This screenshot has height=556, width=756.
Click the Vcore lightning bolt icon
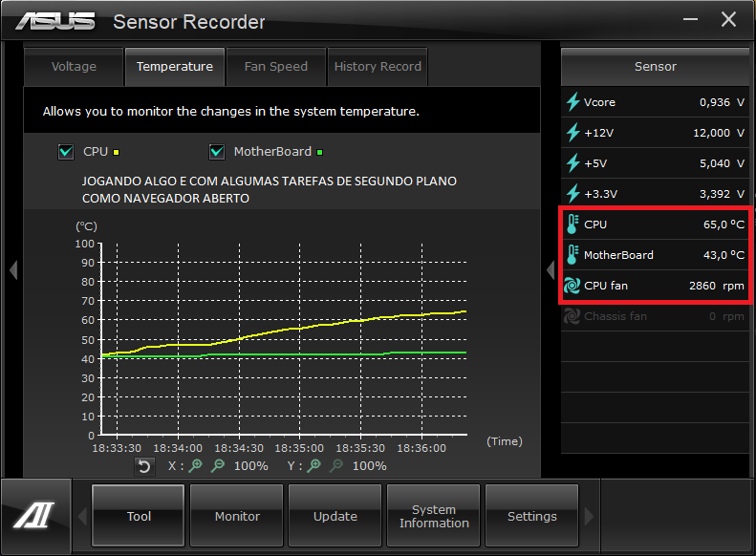pos(572,102)
